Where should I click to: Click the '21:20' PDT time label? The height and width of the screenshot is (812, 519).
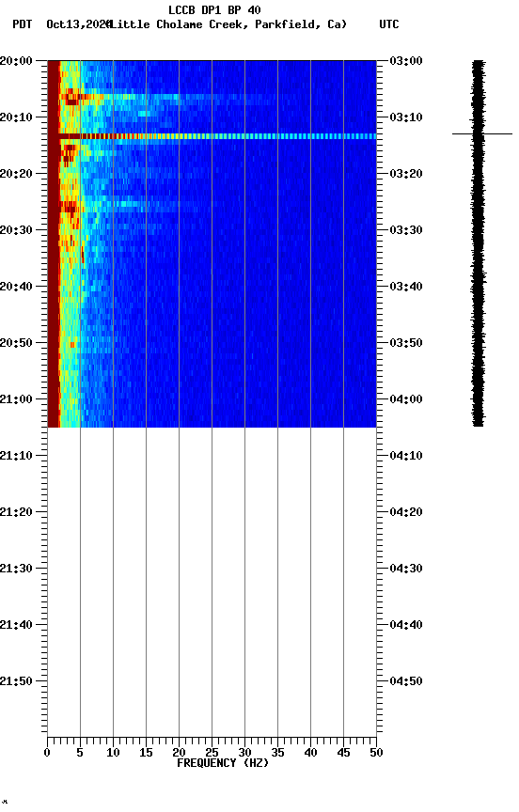click(x=16, y=512)
